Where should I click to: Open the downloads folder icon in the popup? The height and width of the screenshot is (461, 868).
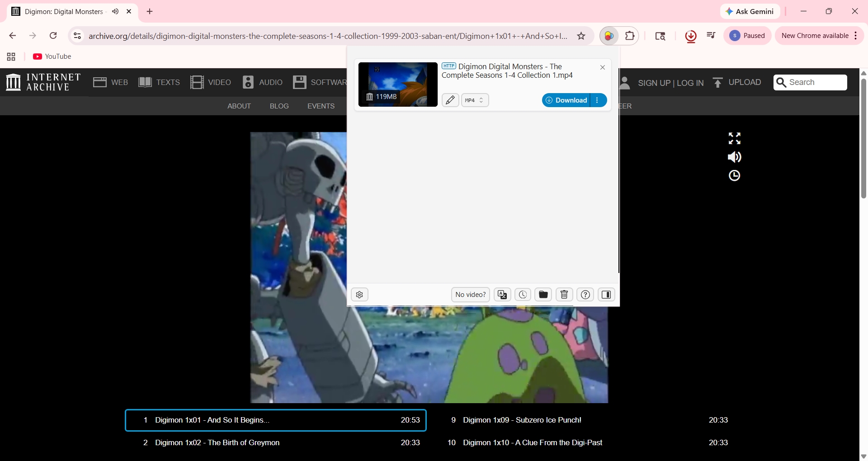point(543,294)
